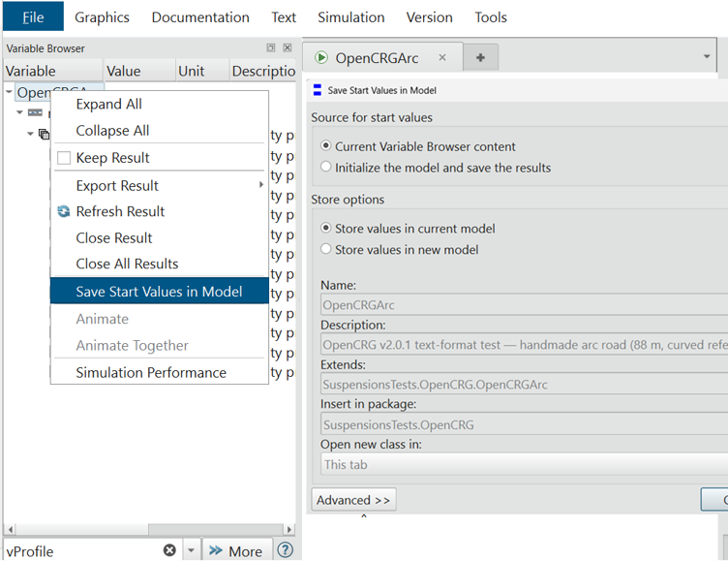Expand Advanced options

click(353, 500)
